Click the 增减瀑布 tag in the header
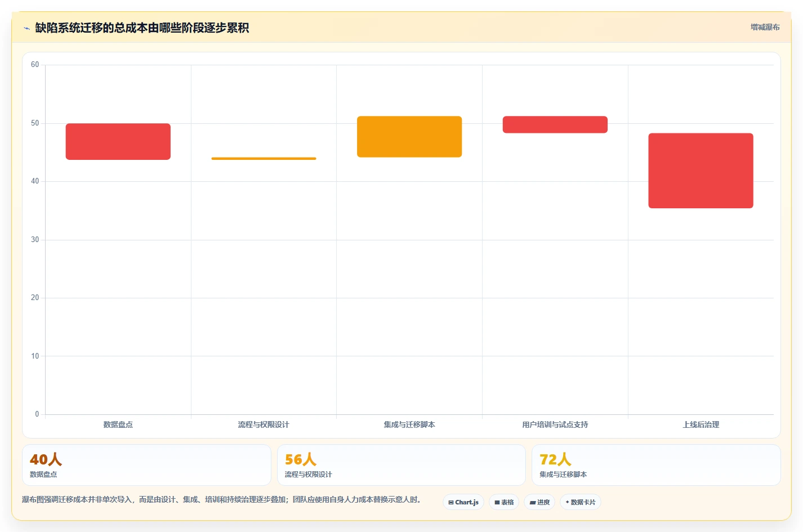 click(765, 27)
